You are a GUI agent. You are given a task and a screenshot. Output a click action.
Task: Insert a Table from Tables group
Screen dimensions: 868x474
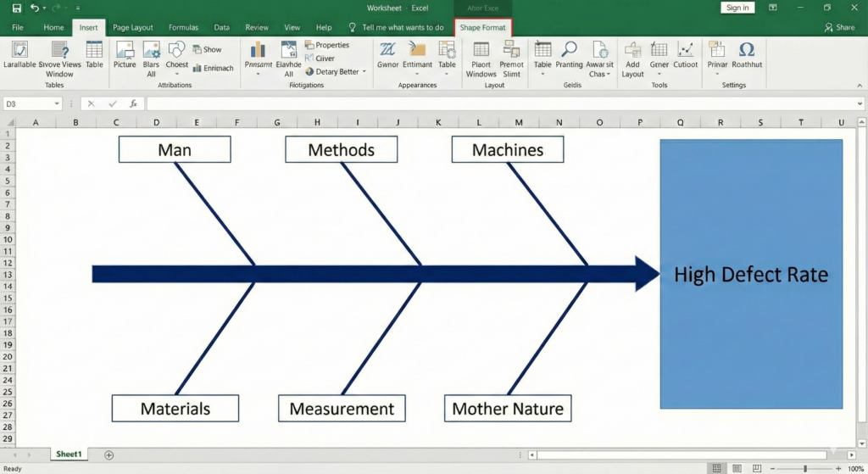94,55
